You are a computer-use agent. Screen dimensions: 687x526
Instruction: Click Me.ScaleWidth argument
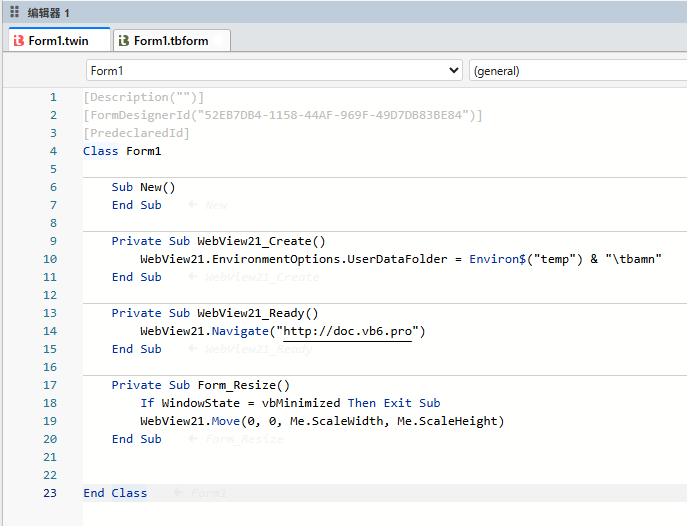point(336,421)
